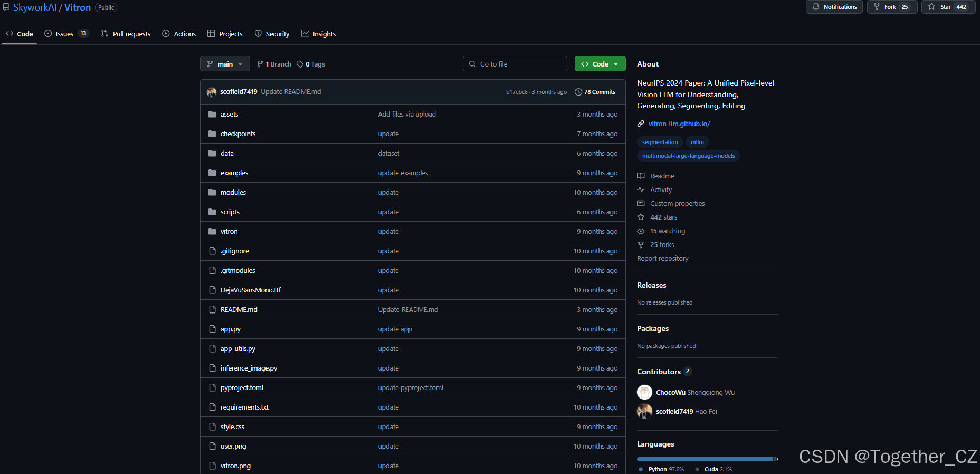Click the Cuda 2.1% language entry
The image size is (980, 474).
[x=713, y=469]
